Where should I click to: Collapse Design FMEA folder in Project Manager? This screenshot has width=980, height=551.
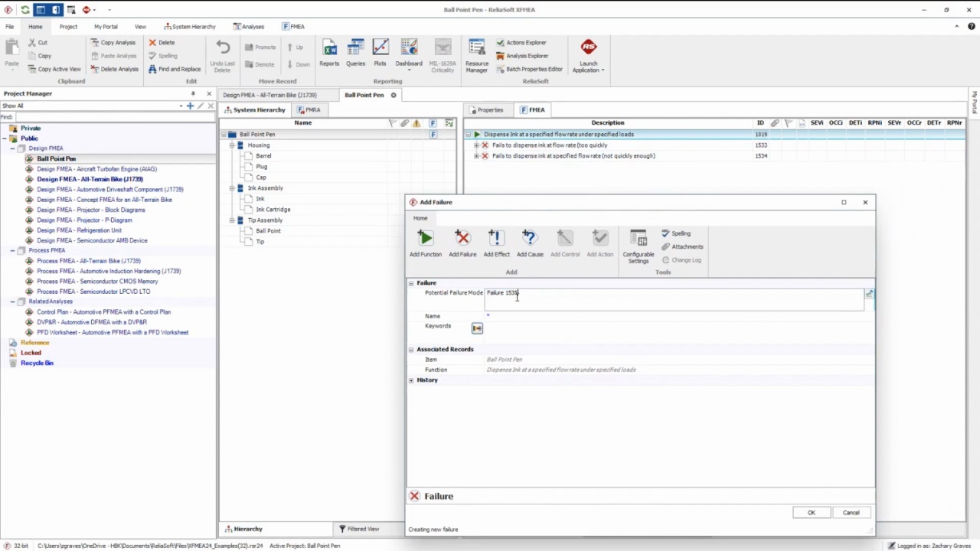pos(13,148)
